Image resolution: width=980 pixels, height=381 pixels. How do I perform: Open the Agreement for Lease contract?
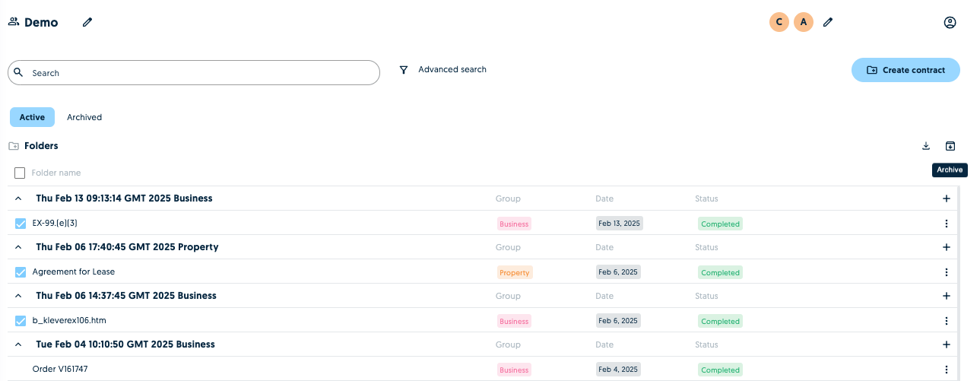coord(74,271)
